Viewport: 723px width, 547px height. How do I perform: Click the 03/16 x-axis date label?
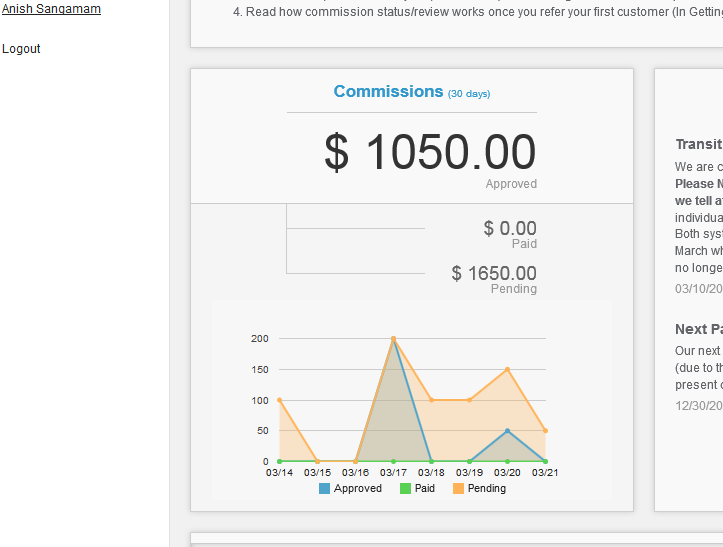pos(355,472)
